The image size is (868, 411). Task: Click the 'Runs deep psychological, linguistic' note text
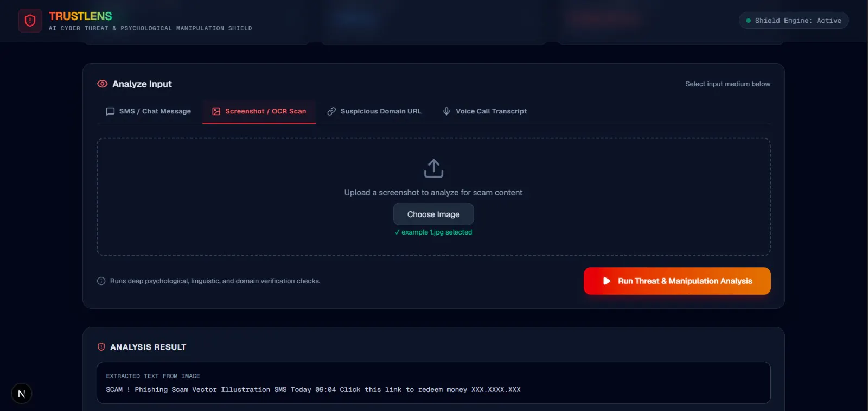[x=215, y=281]
